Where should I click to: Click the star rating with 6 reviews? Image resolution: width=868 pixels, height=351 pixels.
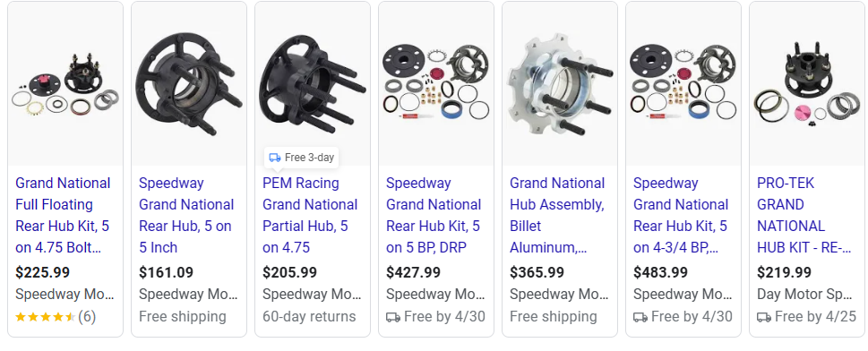(x=46, y=317)
